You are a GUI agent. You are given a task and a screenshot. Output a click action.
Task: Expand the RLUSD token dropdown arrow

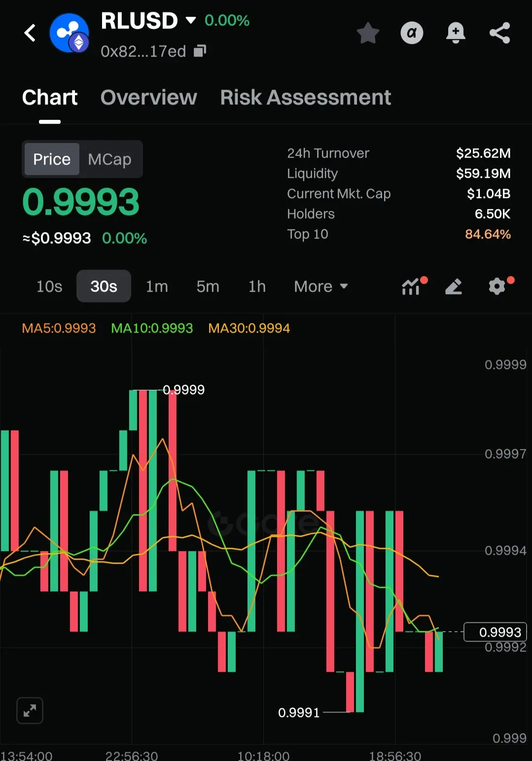point(191,20)
